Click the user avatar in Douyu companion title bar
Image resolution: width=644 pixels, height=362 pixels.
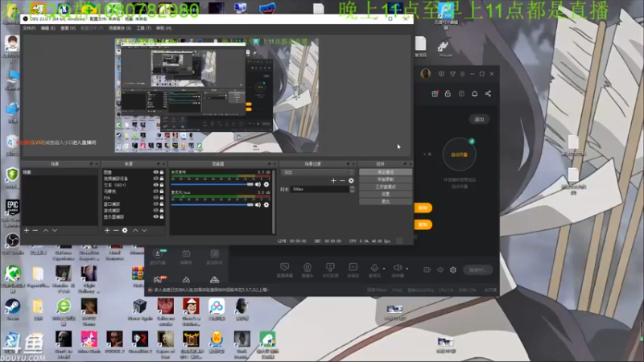[x=426, y=74]
